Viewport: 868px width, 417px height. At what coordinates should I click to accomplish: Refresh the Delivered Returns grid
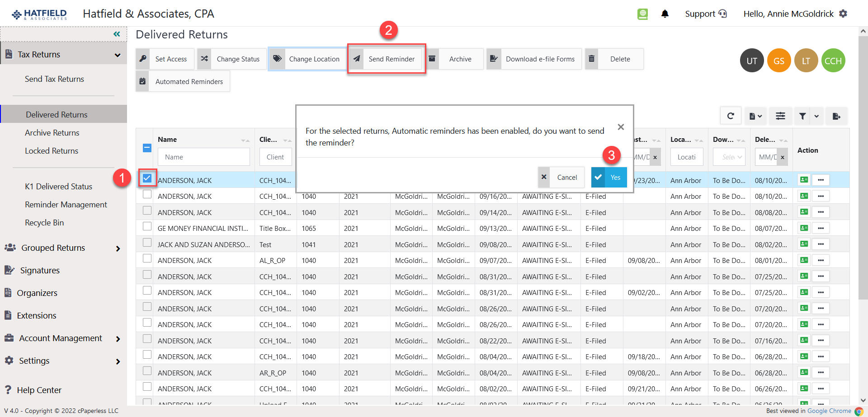731,116
